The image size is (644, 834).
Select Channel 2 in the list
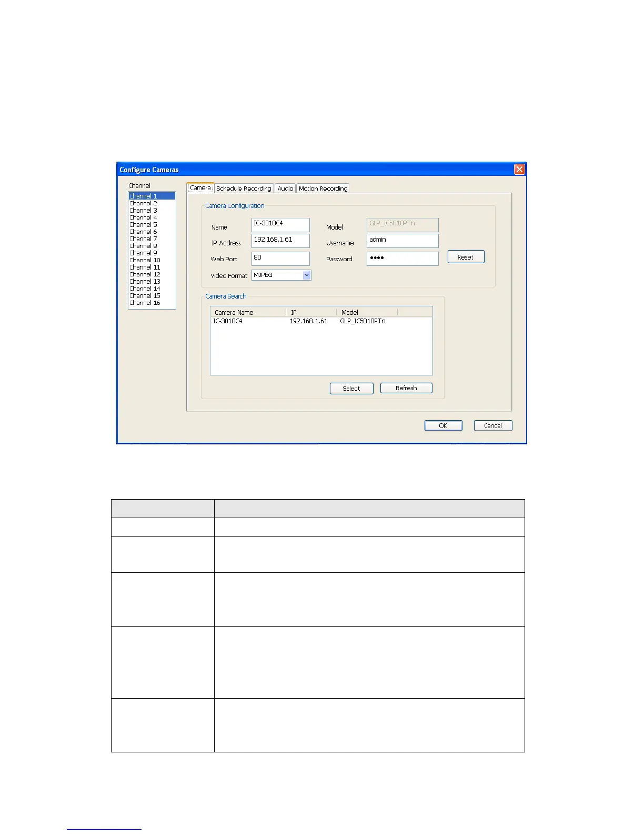(x=152, y=203)
